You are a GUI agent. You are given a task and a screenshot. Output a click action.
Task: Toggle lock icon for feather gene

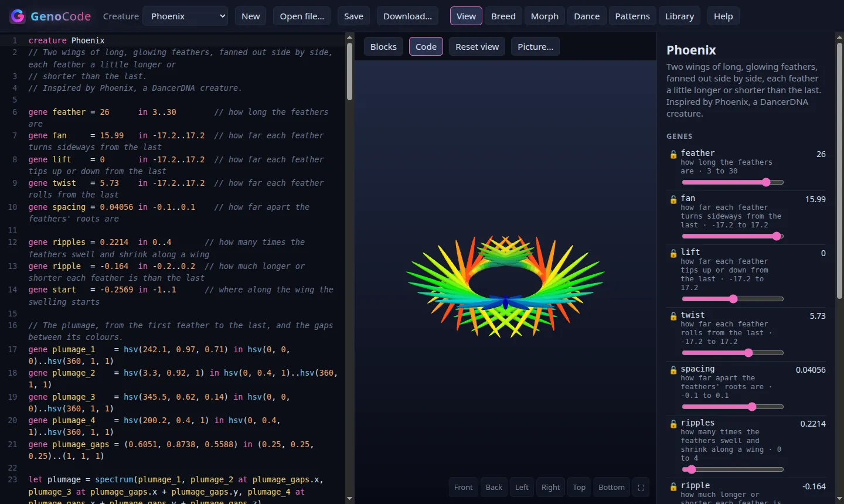coord(673,155)
